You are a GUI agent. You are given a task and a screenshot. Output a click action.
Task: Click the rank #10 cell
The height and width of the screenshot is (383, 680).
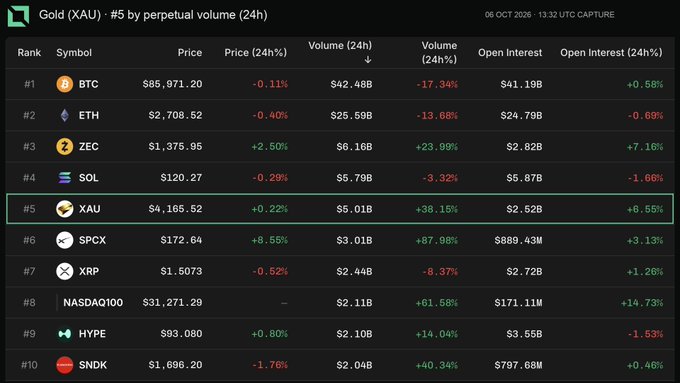(29, 365)
